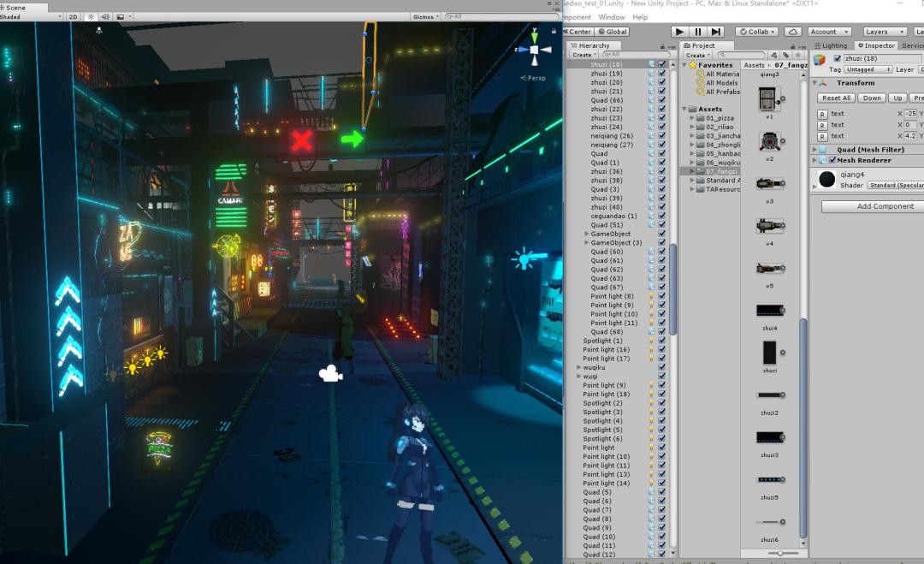
Task: Toggle active checkbox beside zhuzi (18) name field
Action: point(838,58)
